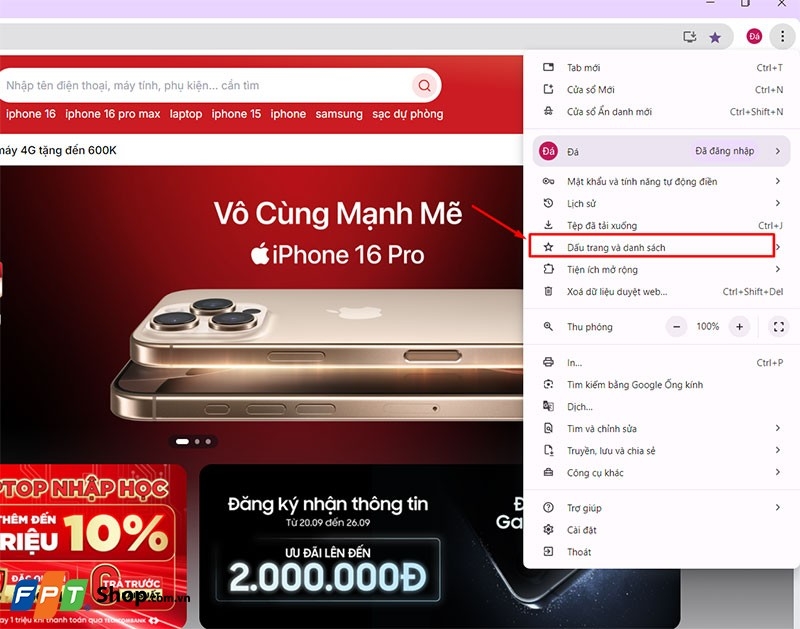This screenshot has height=629, width=800.
Task: Click the trash icon for Xoá dữ liệu duyệt web
Action: pos(548,291)
